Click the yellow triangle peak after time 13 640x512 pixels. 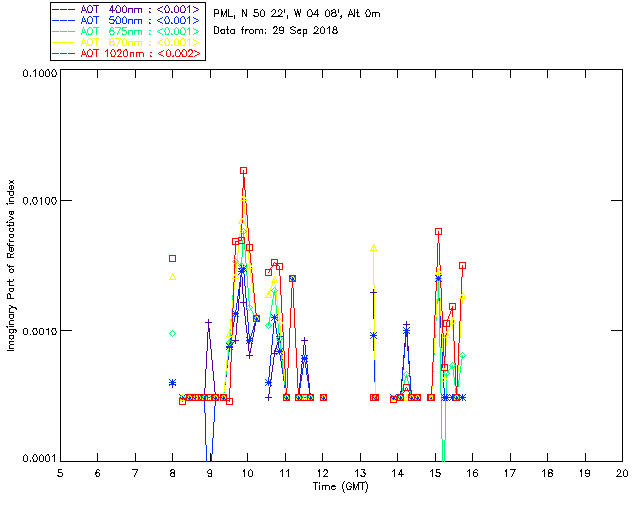373,248
